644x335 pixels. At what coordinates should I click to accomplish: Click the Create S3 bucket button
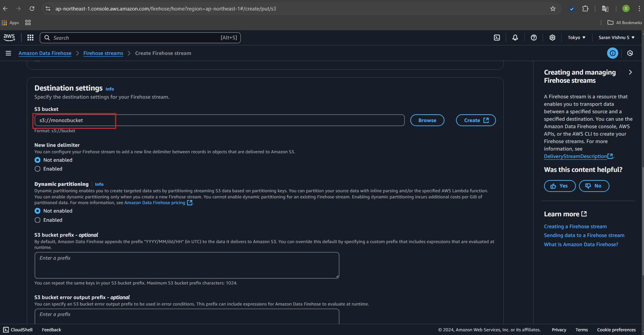(x=476, y=120)
